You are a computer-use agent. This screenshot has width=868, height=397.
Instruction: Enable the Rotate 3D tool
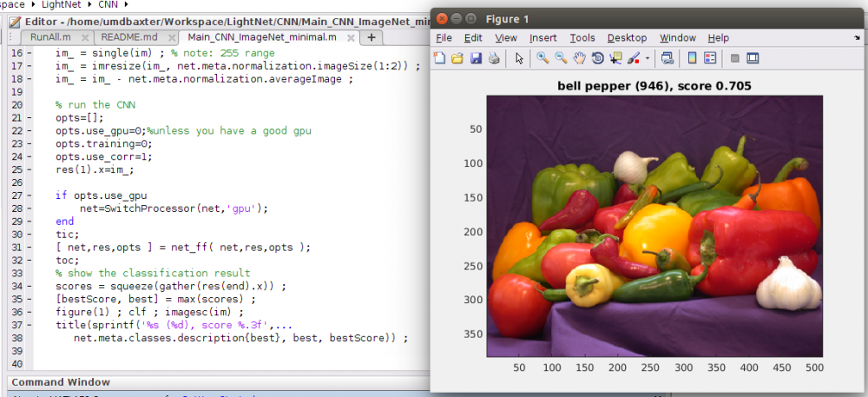(597, 58)
